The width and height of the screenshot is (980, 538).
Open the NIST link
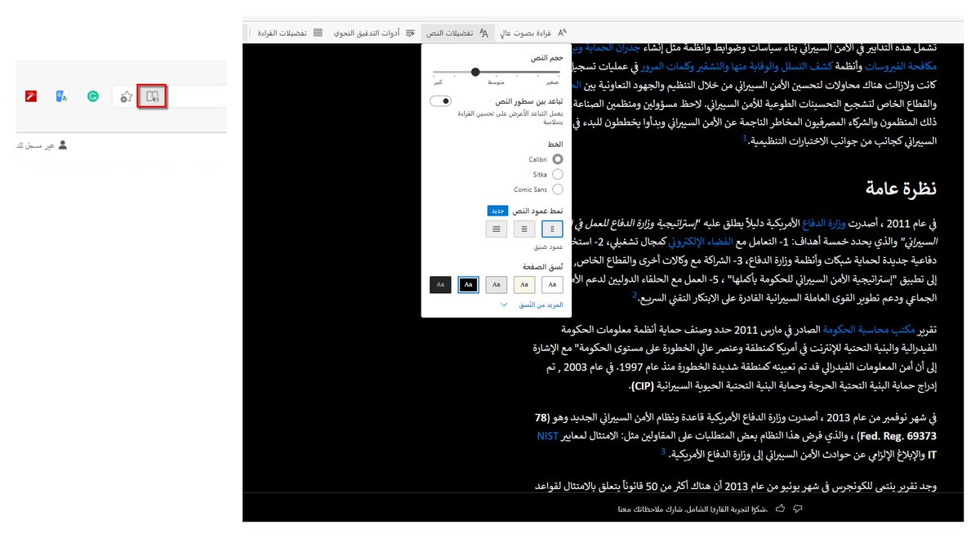(547, 435)
